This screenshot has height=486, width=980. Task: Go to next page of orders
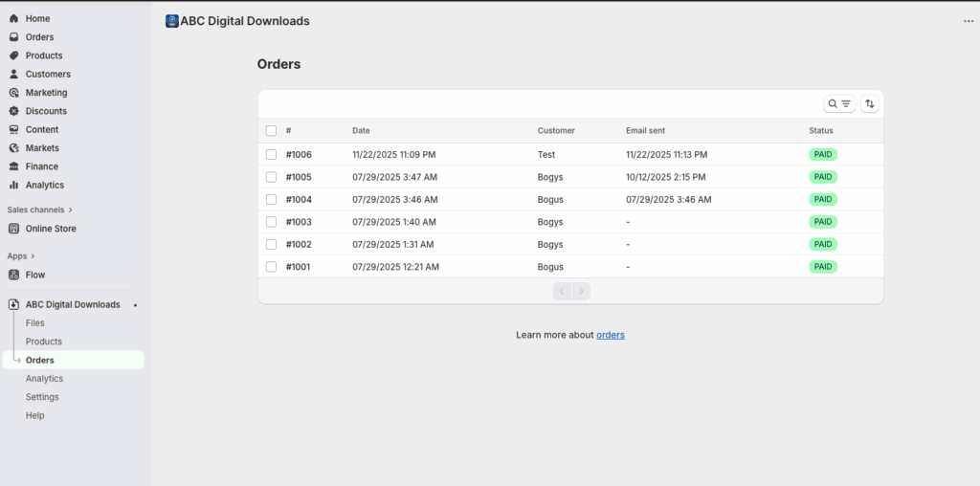(581, 291)
